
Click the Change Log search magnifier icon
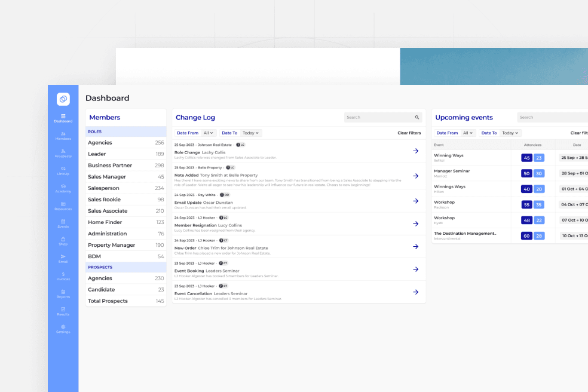(416, 117)
